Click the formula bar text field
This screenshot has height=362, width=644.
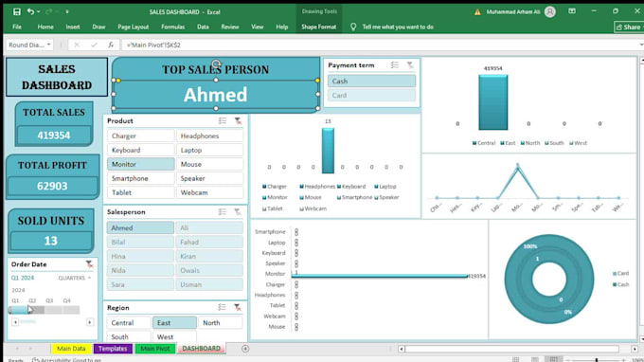pyautogui.click(x=380, y=45)
